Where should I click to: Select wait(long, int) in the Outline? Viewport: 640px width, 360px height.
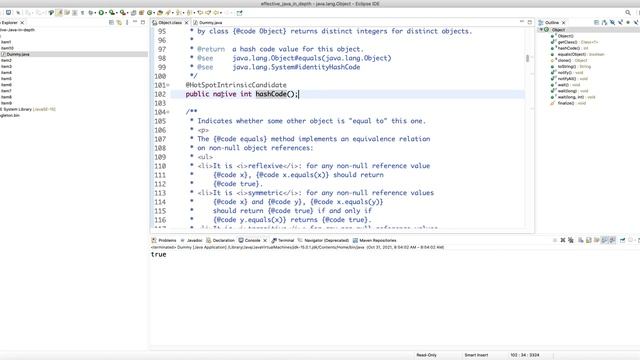(x=573, y=97)
